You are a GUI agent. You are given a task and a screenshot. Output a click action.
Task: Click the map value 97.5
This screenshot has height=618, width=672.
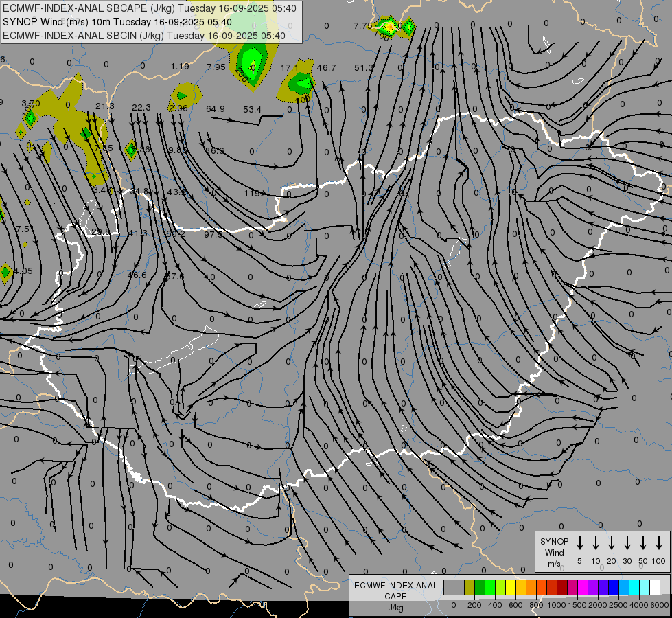coord(213,235)
